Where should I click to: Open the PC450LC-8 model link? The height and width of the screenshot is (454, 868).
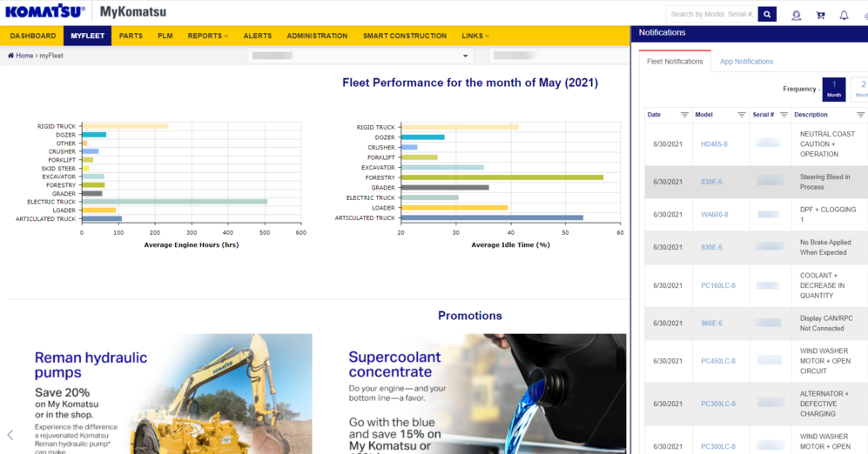click(718, 361)
